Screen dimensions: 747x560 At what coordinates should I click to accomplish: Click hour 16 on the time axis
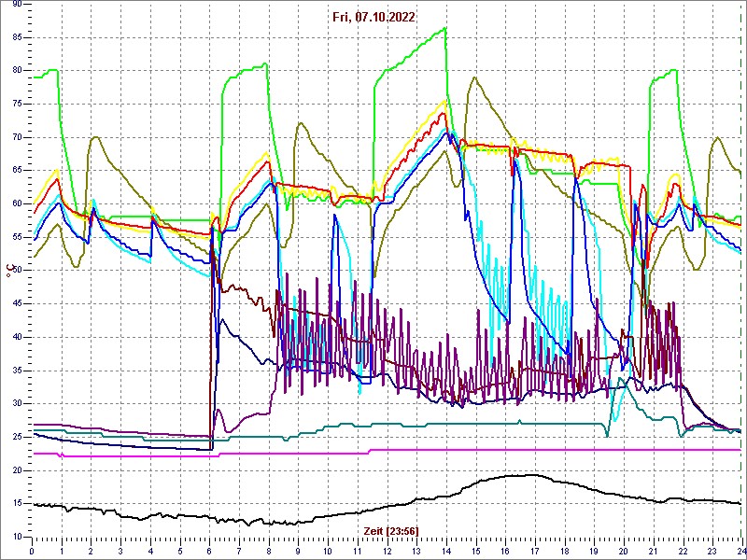[x=505, y=551]
